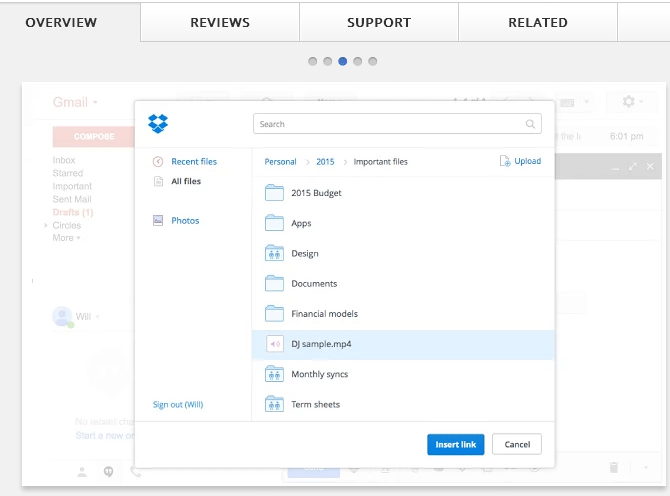Click the Recent files clock icon
This screenshot has width=670, height=496.
pyautogui.click(x=158, y=161)
